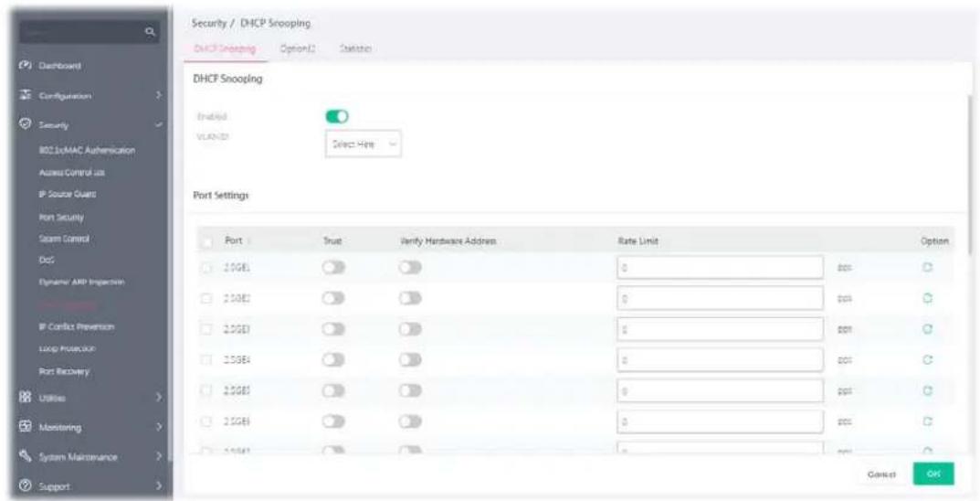Switch to the Statistics tab
The width and height of the screenshot is (980, 501).
point(356,48)
